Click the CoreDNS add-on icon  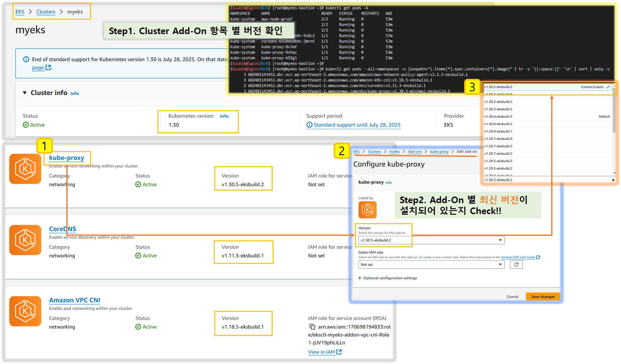[25, 240]
